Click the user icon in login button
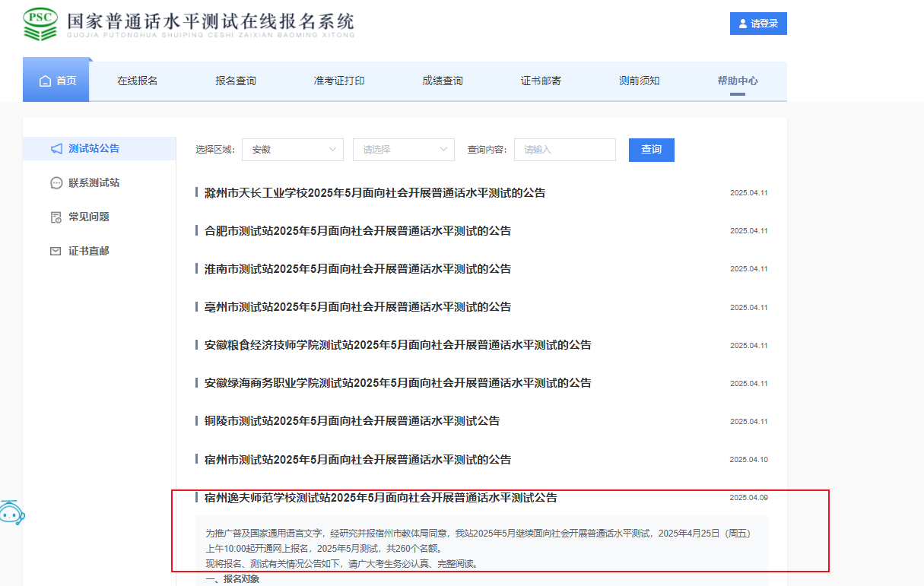924x586 pixels. pos(743,24)
